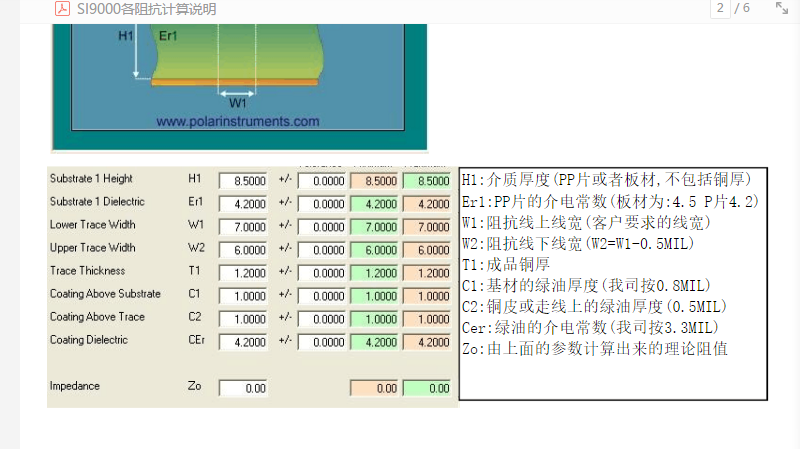
Task: Click the Er1:PP片的介电常数 explanation line
Action: [x=610, y=202]
